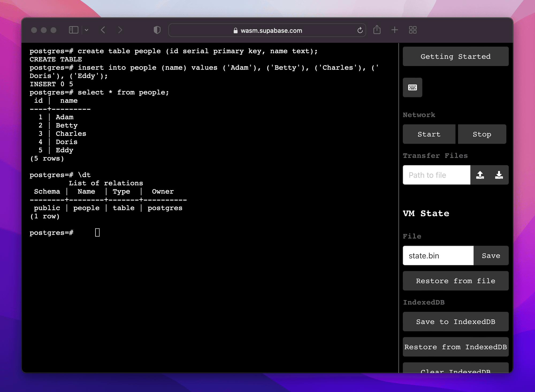
Task: Click the state.bin input field
Action: [x=437, y=255]
